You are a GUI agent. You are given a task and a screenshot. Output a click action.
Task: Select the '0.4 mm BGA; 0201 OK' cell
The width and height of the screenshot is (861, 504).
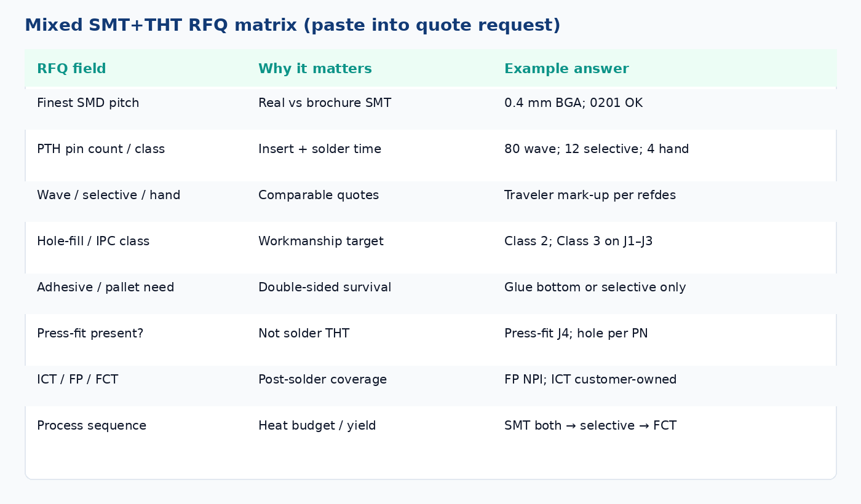tap(573, 103)
